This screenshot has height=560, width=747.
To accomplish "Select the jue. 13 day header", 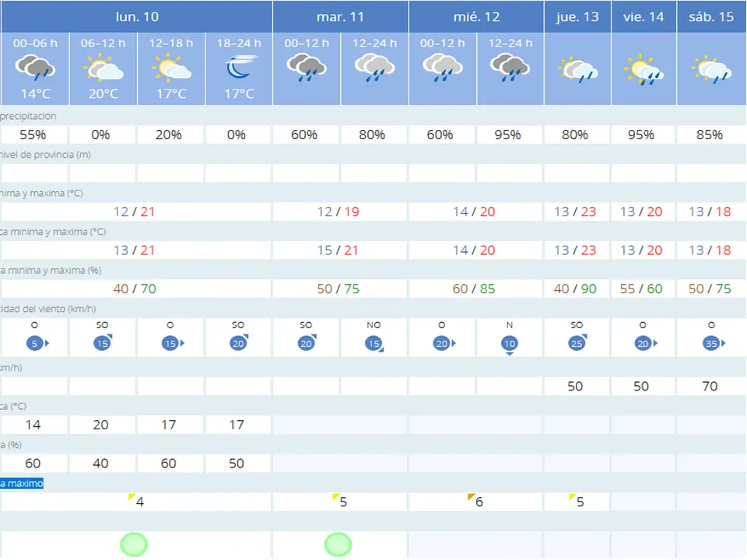I will coord(577,16).
